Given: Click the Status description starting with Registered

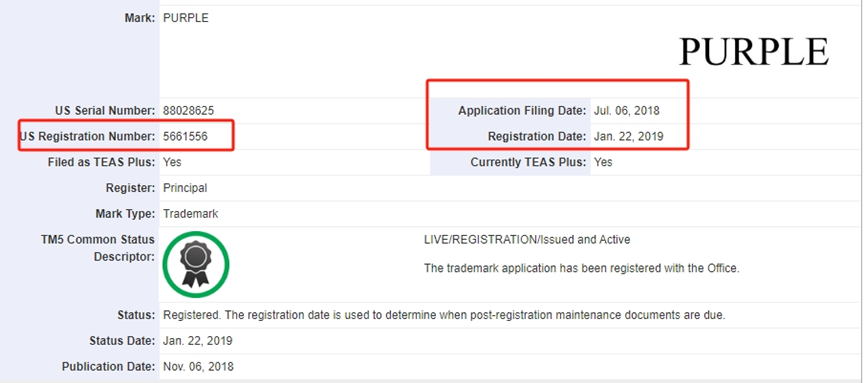Looking at the screenshot, I should tap(444, 316).
